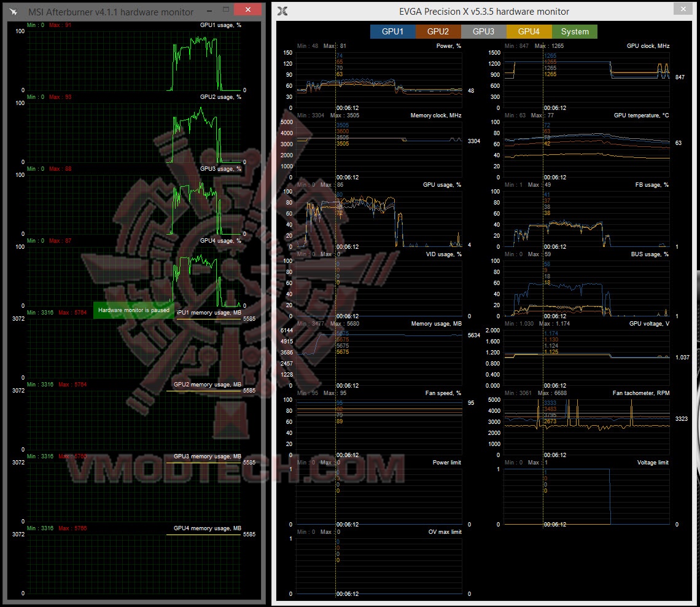Click the EVGA Precision X logo icon
Viewport: 700px width, 607px height.
(282, 11)
